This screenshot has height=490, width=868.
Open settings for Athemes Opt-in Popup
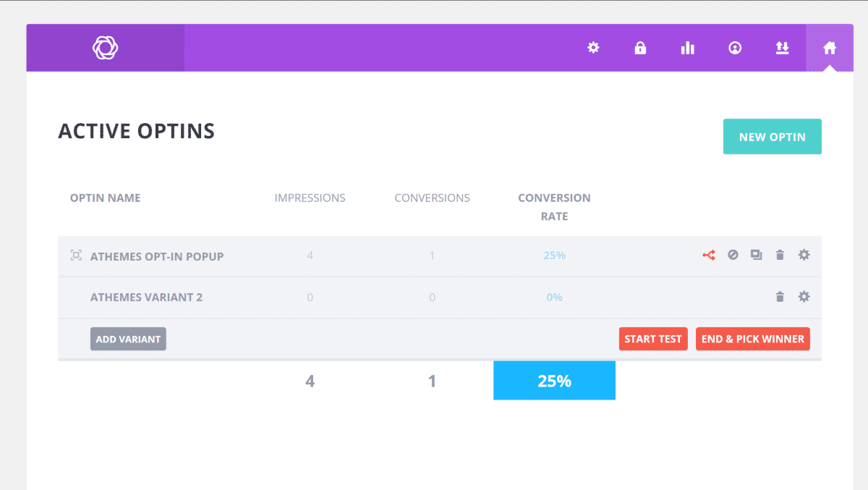click(x=804, y=255)
